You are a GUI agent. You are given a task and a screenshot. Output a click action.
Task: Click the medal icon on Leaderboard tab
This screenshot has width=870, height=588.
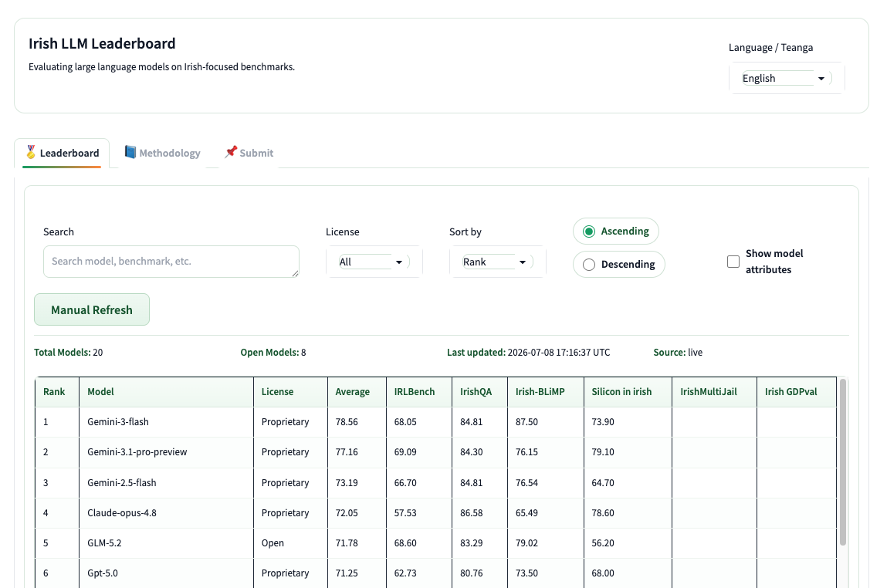[x=31, y=152]
